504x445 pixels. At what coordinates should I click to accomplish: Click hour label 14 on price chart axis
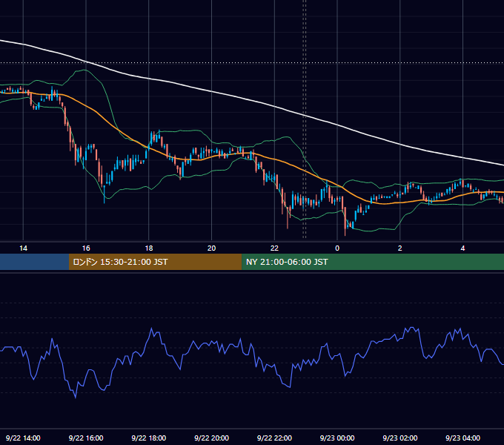[x=23, y=248]
